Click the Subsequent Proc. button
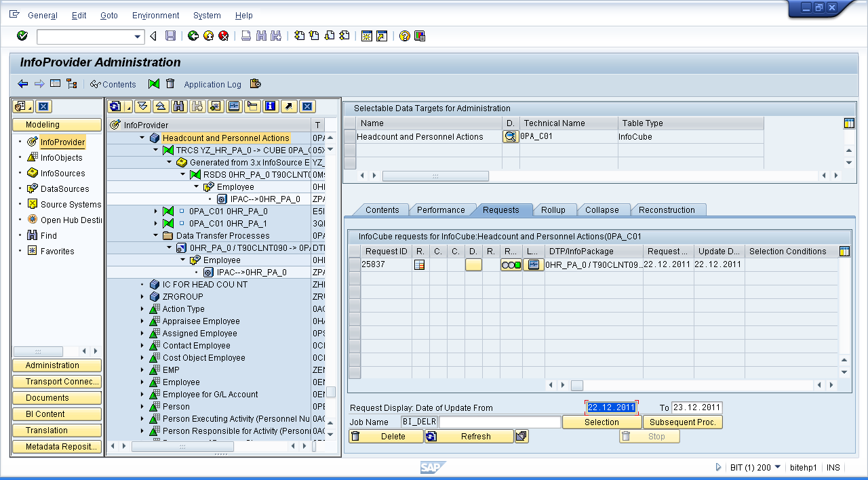Image resolution: width=868 pixels, height=480 pixels. (x=683, y=422)
